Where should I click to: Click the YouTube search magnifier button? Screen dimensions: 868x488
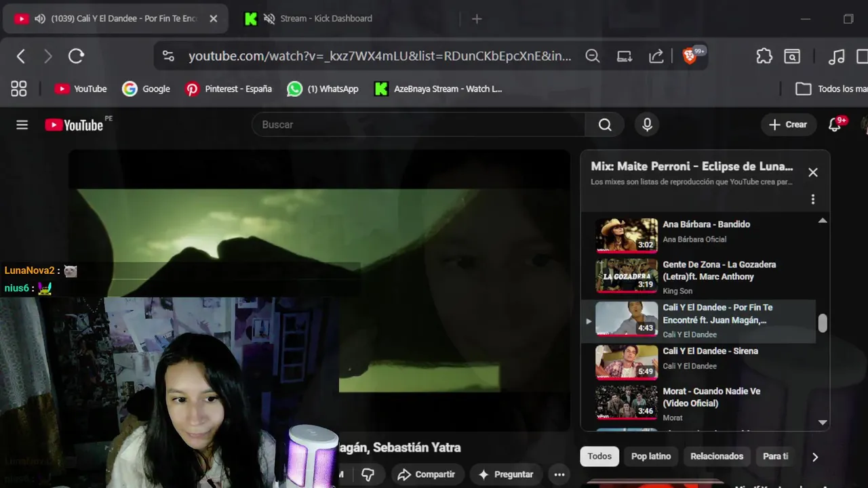pos(605,125)
